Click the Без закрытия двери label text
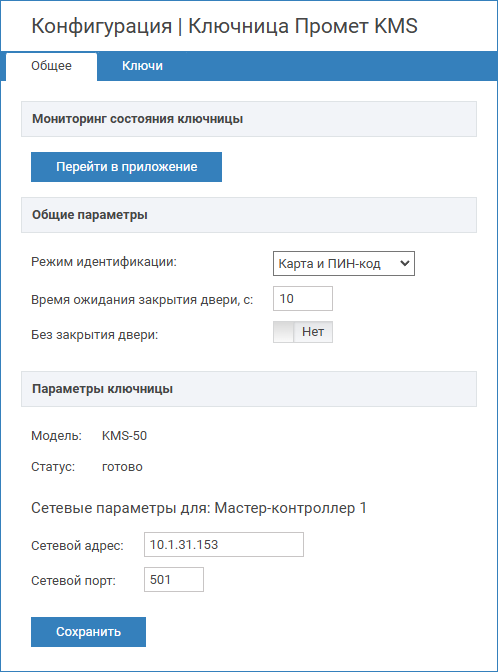The width and height of the screenshot is (498, 672). point(94,335)
